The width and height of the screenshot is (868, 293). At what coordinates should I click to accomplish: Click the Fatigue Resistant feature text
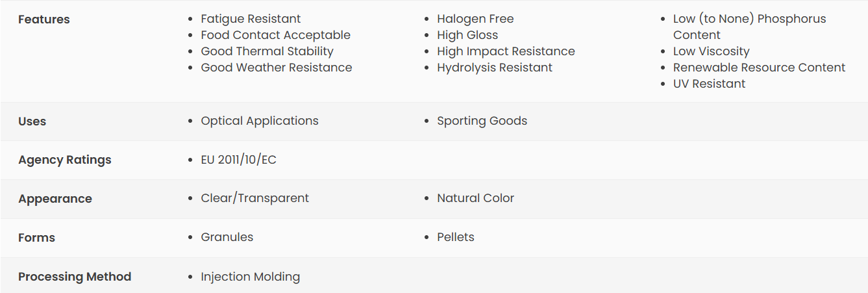(251, 19)
